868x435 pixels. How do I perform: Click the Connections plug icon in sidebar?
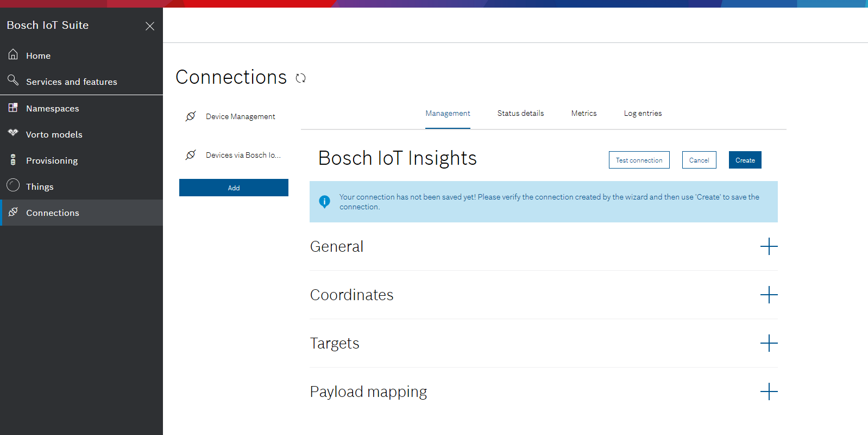point(13,212)
